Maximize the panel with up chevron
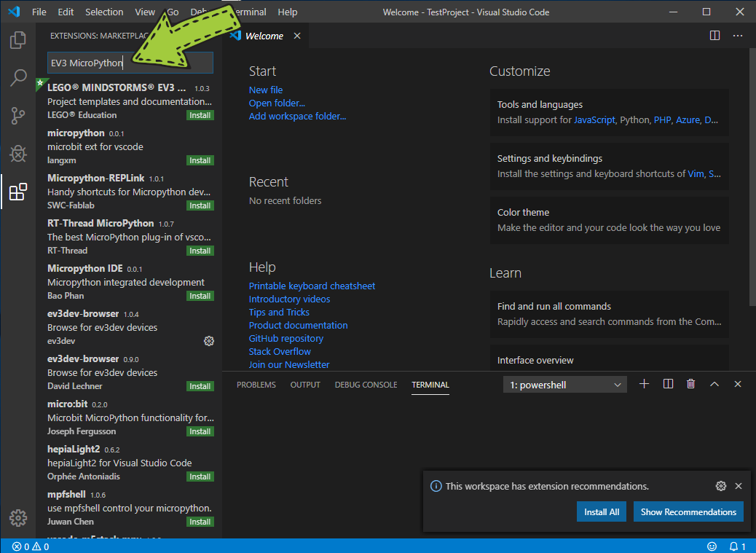Viewport: 756px width, 553px height. (x=714, y=384)
